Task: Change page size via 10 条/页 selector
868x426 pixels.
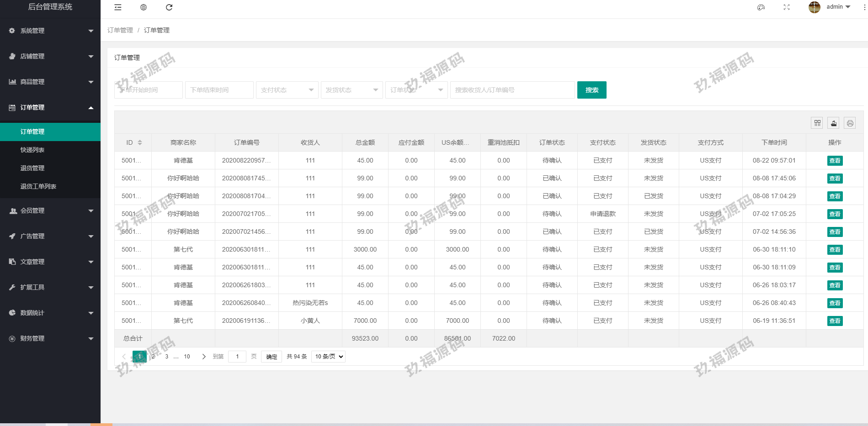Action: (328, 357)
